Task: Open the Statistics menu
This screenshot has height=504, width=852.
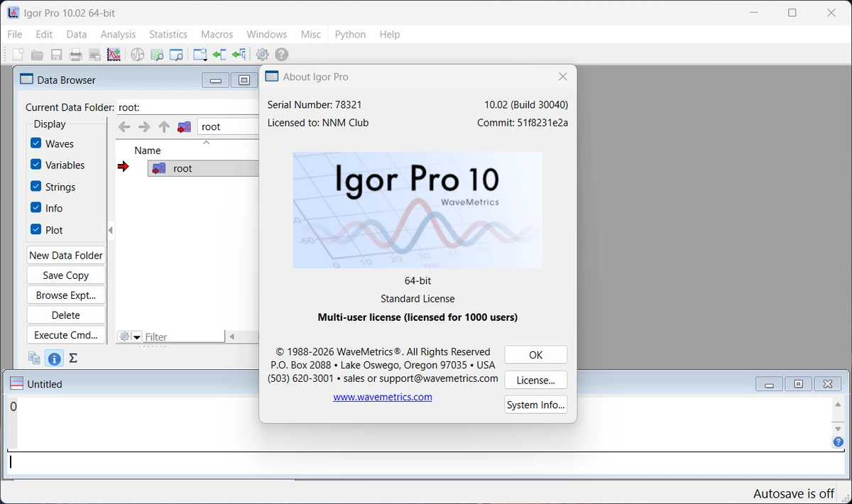Action: pos(168,34)
